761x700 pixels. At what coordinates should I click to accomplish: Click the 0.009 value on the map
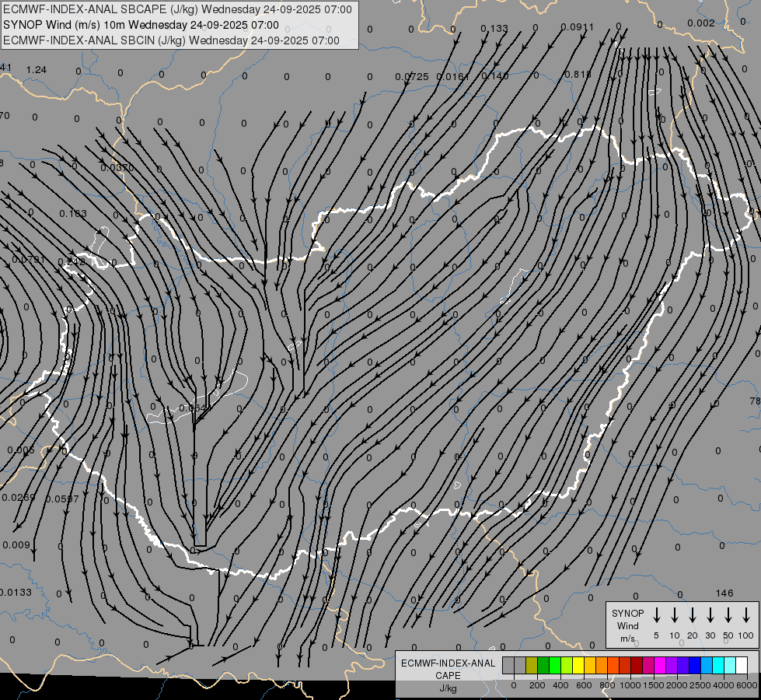pos(16,545)
